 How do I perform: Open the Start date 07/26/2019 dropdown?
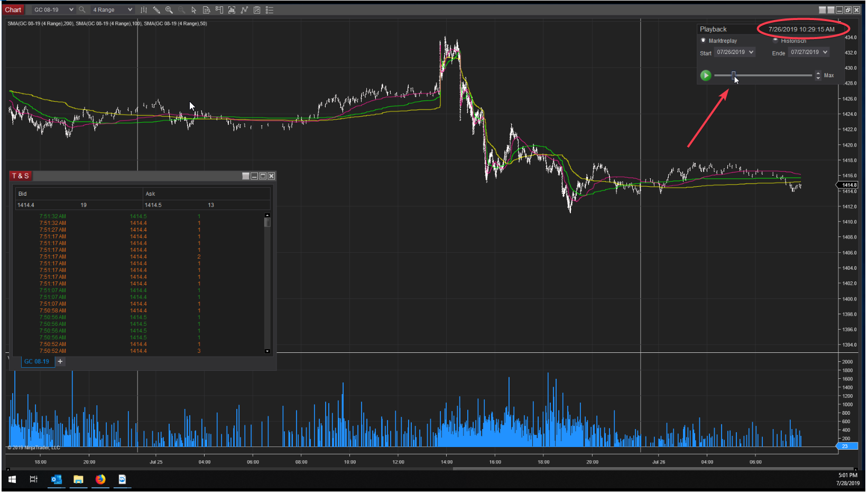point(735,52)
